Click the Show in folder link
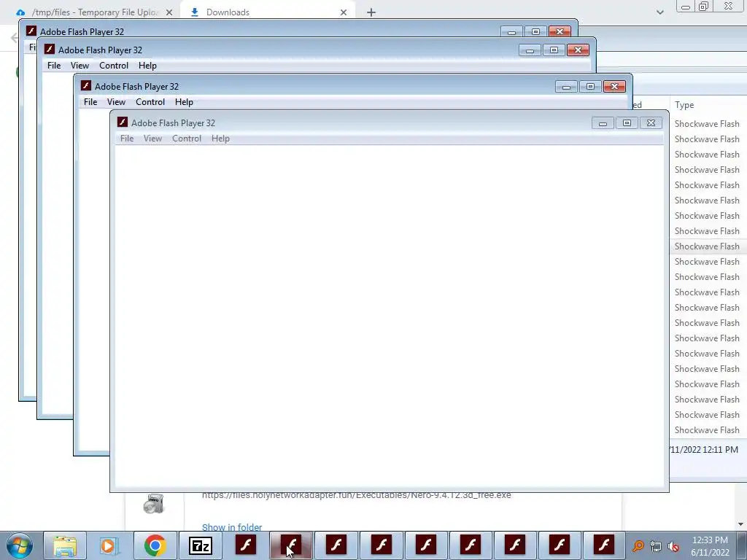This screenshot has height=560, width=747. (232, 527)
